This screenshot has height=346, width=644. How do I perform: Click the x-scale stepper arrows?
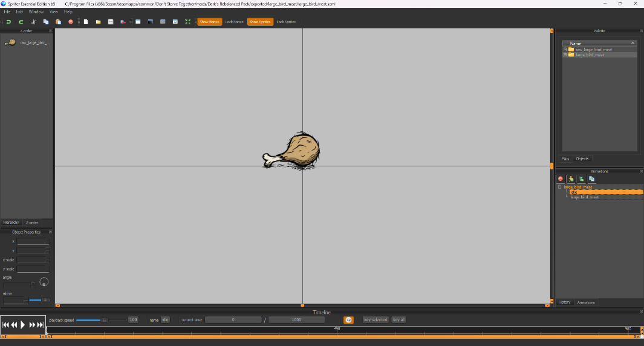(x=47, y=259)
